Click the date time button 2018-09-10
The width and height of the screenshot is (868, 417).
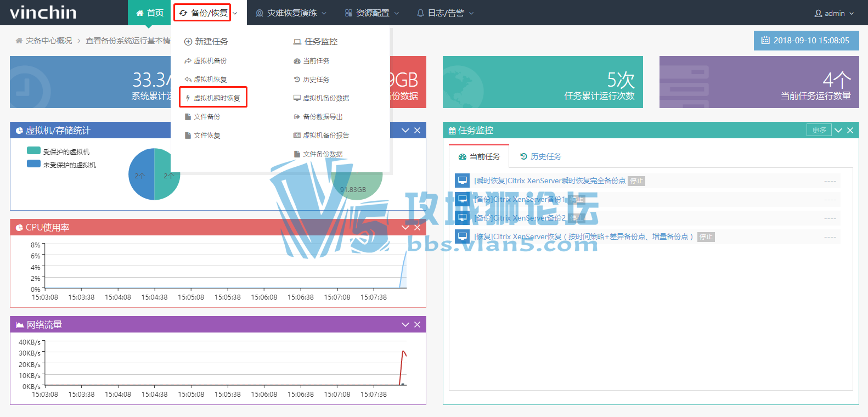coord(806,41)
